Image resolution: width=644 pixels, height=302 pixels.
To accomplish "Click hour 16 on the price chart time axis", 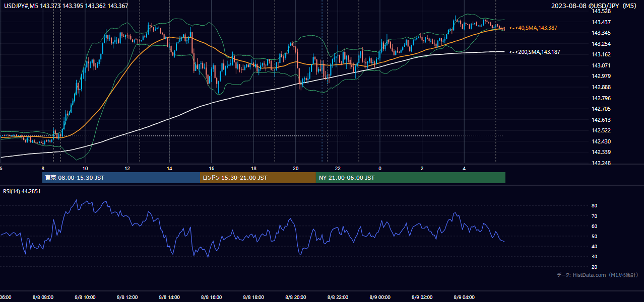I will click(212, 168).
